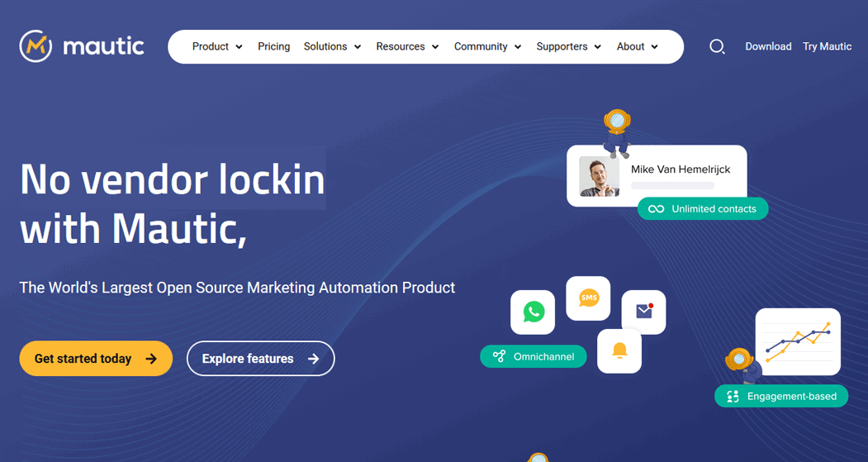
Task: Click the Omnichannel badge icon
Action: pos(499,356)
